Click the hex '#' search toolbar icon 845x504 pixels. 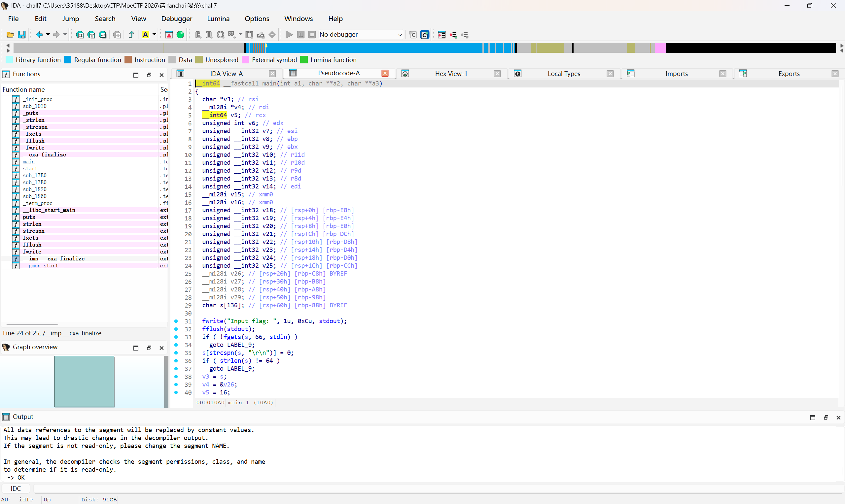[80, 35]
